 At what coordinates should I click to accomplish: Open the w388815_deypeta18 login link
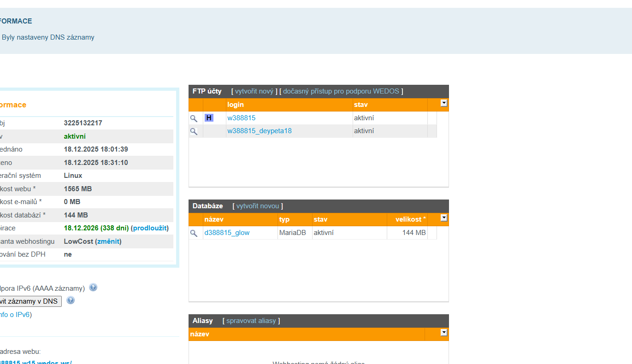coord(259,131)
